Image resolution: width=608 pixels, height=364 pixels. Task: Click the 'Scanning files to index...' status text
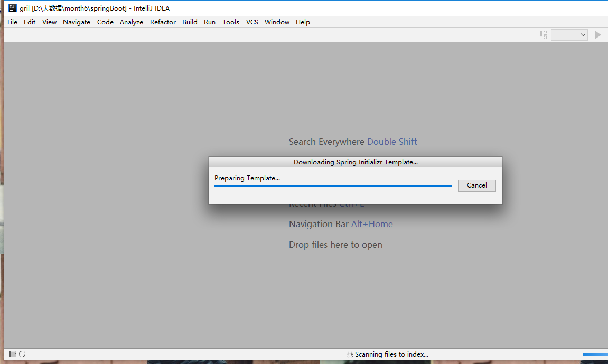pyautogui.click(x=391, y=354)
